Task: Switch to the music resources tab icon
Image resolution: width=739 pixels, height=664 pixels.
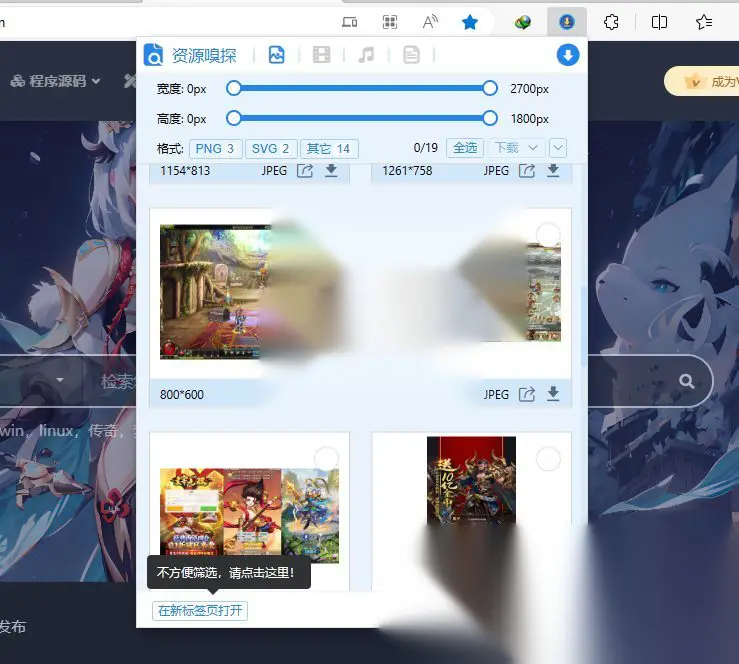Action: tap(366, 55)
